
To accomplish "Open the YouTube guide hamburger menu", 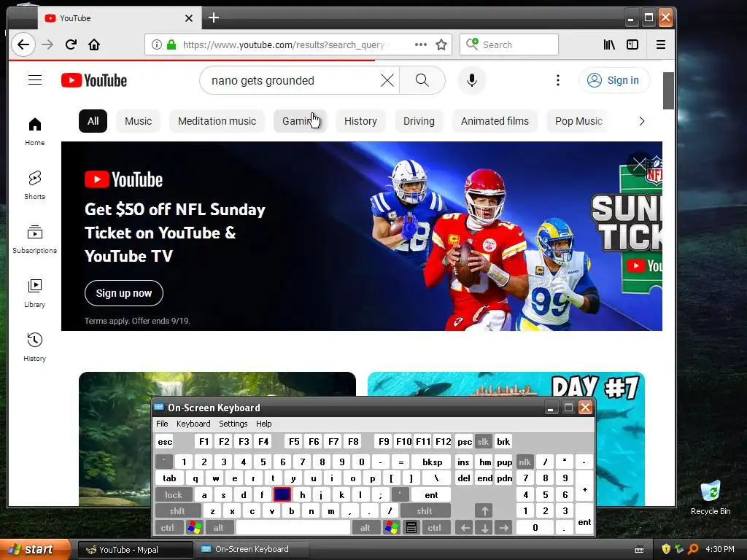I will click(x=35, y=80).
